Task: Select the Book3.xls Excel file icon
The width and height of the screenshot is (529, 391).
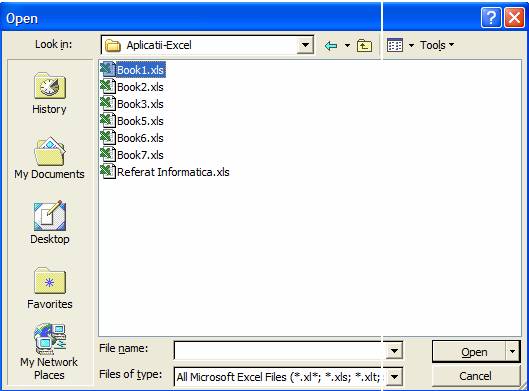Action: click(108, 104)
